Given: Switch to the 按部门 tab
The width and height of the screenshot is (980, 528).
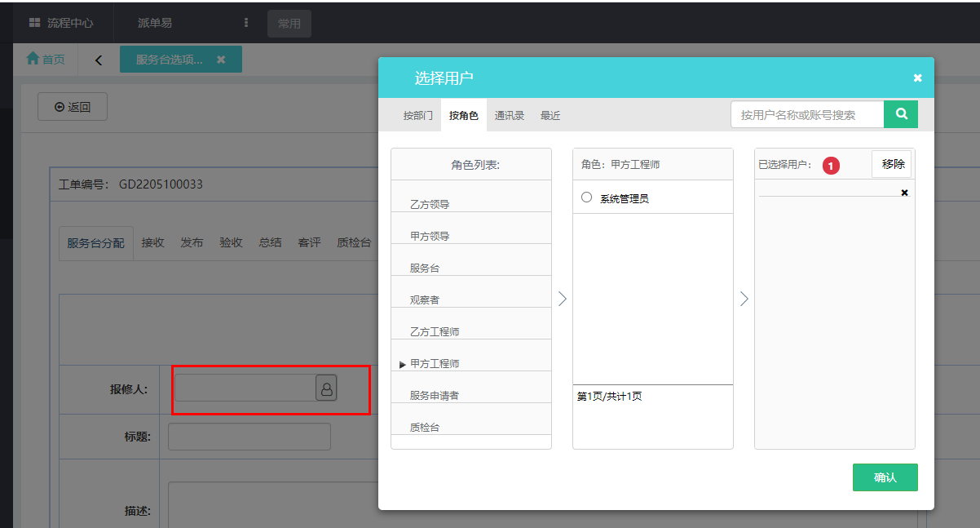Looking at the screenshot, I should point(417,116).
